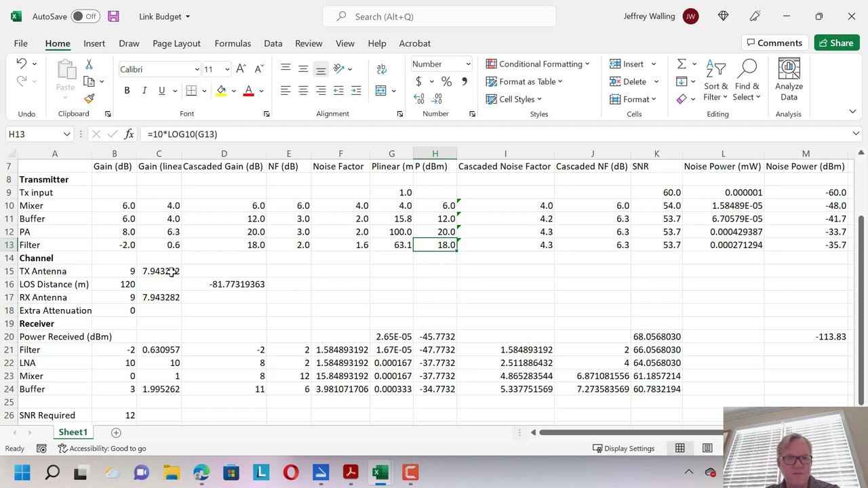
Task: Click the Format Painter brush icon
Action: pyautogui.click(x=89, y=99)
